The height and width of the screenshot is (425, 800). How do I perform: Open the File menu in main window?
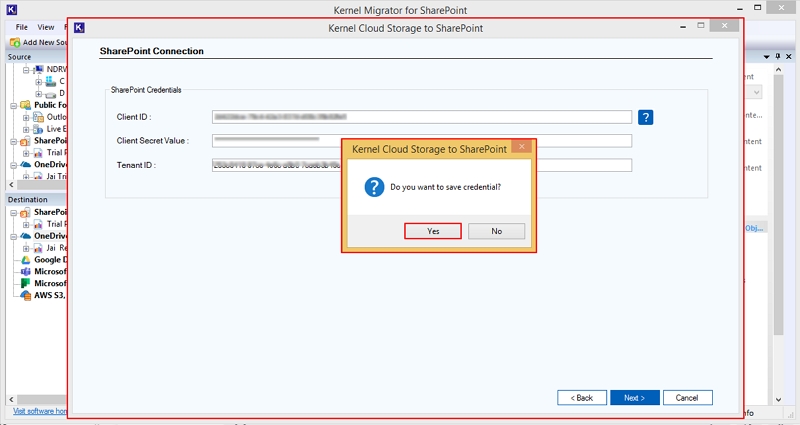(21, 27)
